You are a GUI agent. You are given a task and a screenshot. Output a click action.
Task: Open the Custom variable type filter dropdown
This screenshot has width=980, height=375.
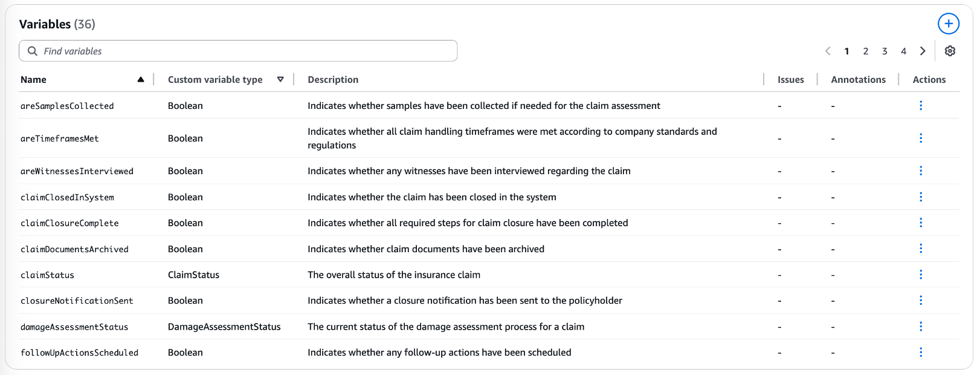tap(280, 79)
